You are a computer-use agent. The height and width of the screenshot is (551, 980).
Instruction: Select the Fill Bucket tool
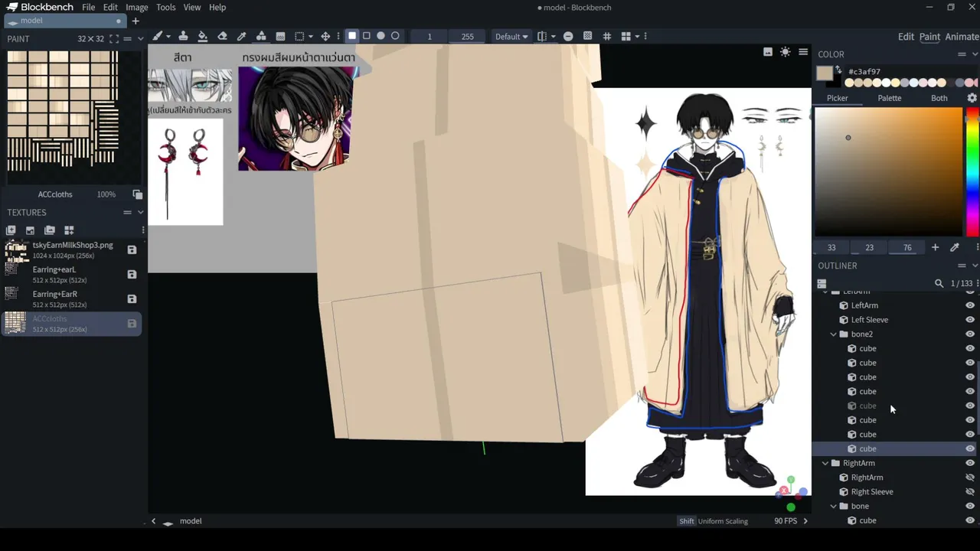(x=202, y=36)
